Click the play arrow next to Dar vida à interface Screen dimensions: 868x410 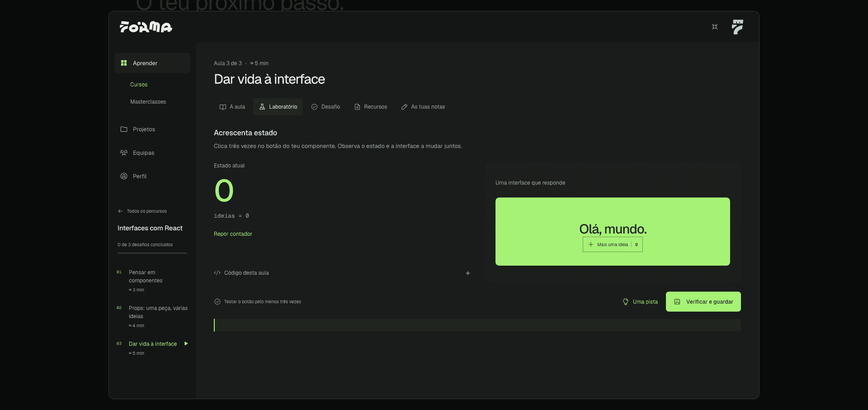point(186,344)
